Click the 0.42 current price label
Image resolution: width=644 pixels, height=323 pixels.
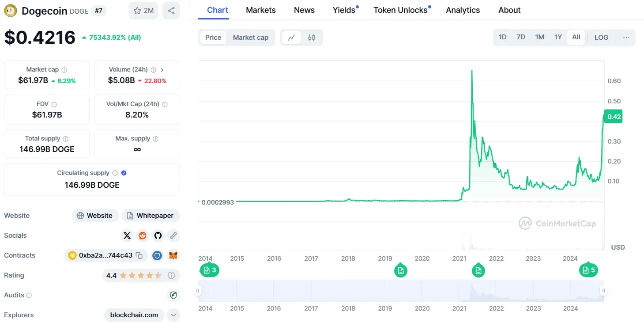614,117
